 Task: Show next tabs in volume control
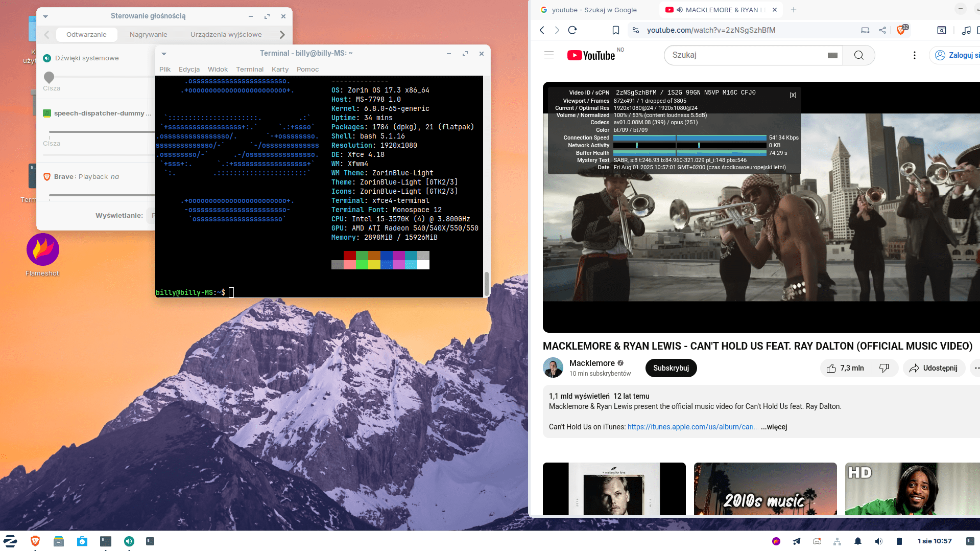tap(282, 35)
